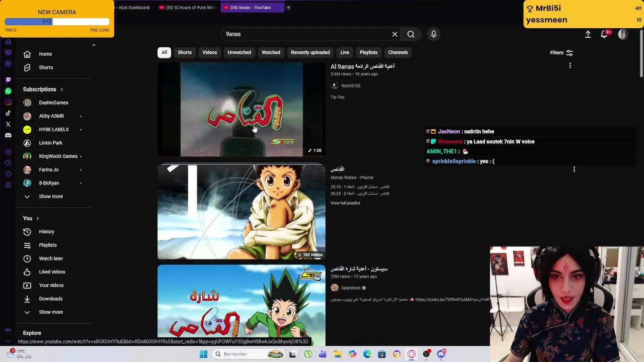Play the Al 9anas video thumbnail
The image size is (644, 362).
tap(242, 110)
